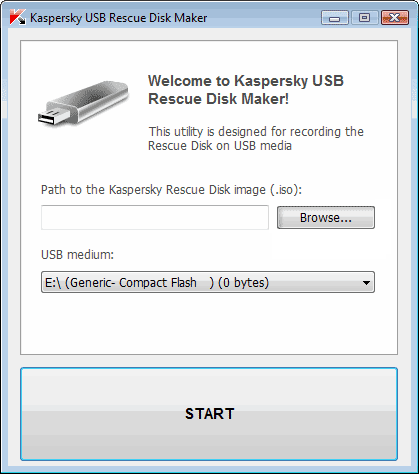Hit the big START button
Screen dimensions: 419x474
coord(209,414)
